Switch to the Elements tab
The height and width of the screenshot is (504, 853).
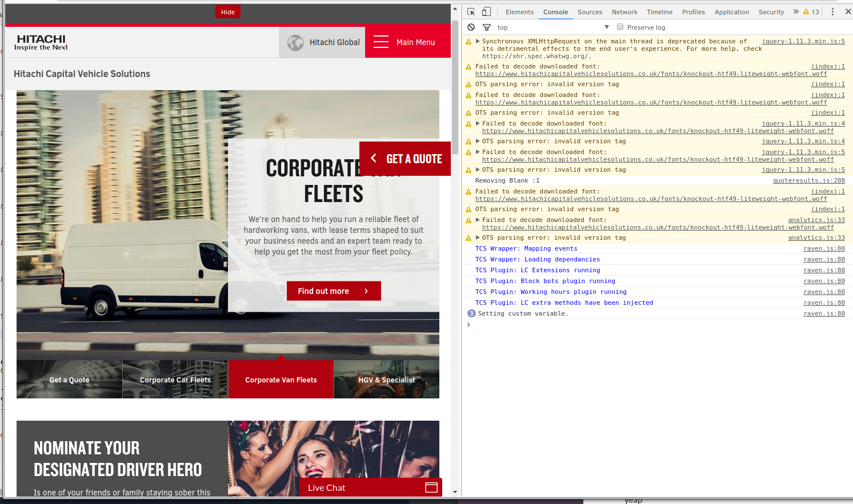click(519, 12)
